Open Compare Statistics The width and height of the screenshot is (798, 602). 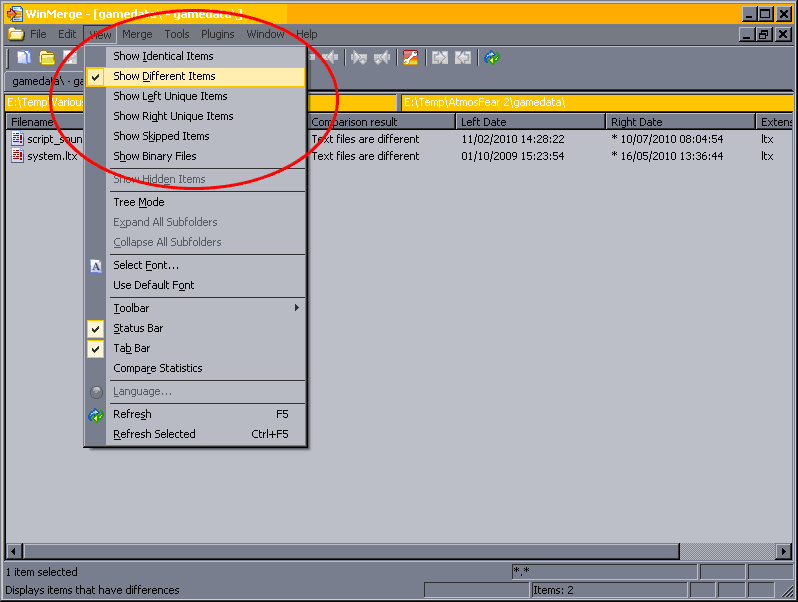pos(195,368)
